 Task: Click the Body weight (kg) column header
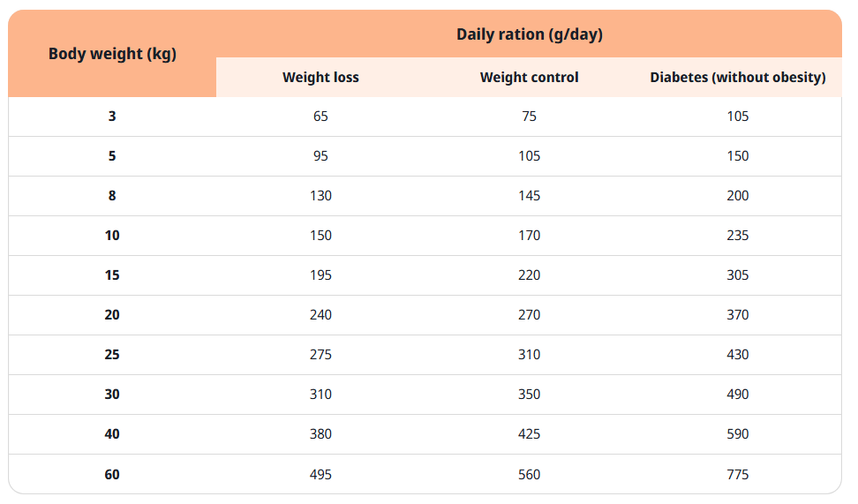point(112,54)
